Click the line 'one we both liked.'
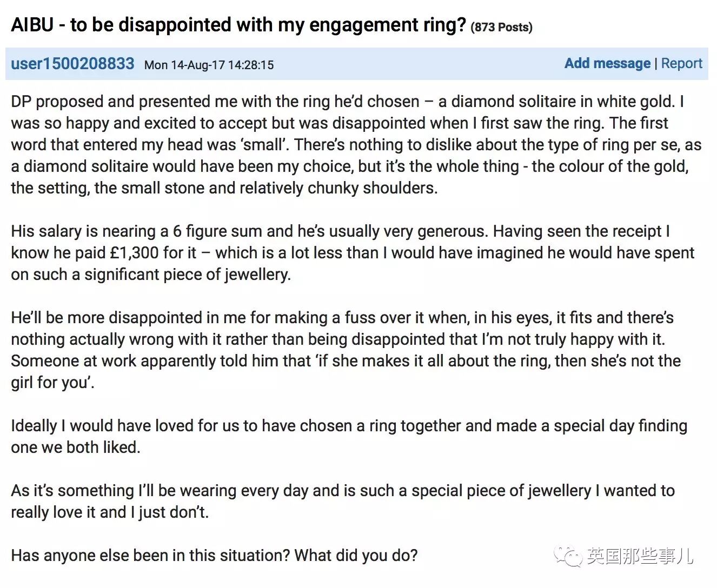This screenshot has width=717, height=588. (76, 447)
